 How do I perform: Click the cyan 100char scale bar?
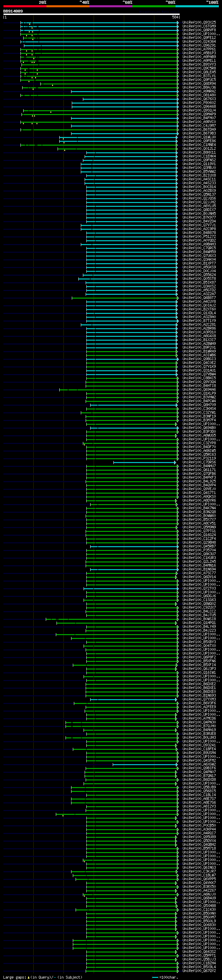155,977
